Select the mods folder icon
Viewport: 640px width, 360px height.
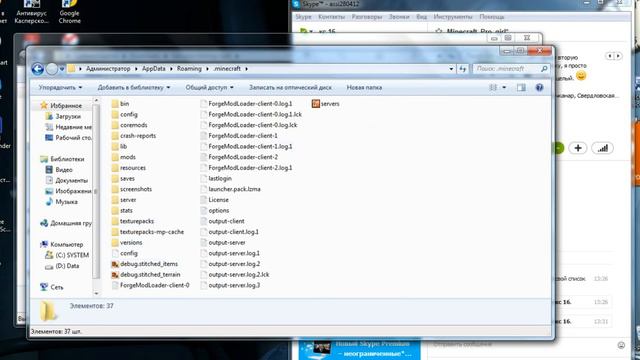[115, 157]
